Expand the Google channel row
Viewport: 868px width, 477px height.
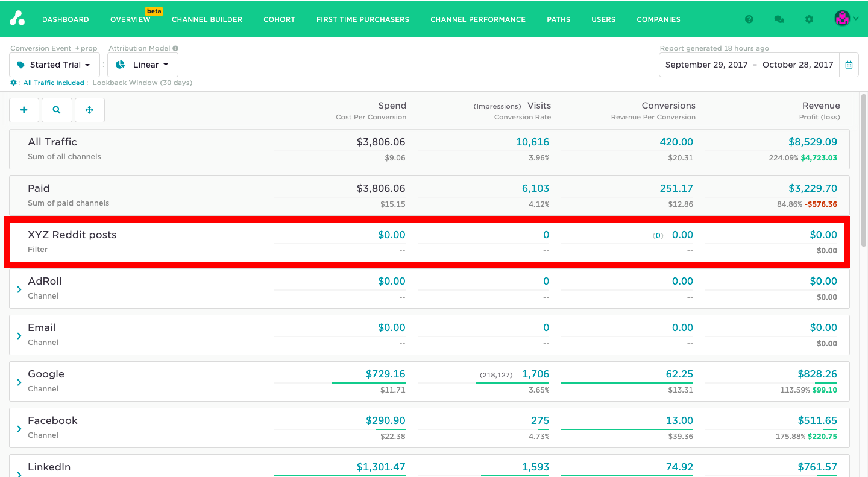19,382
